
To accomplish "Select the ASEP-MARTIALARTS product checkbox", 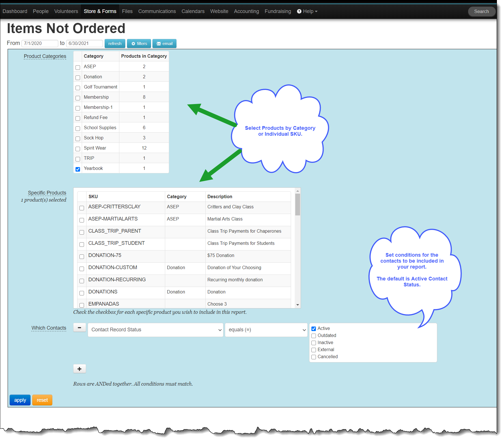I will pos(82,220).
